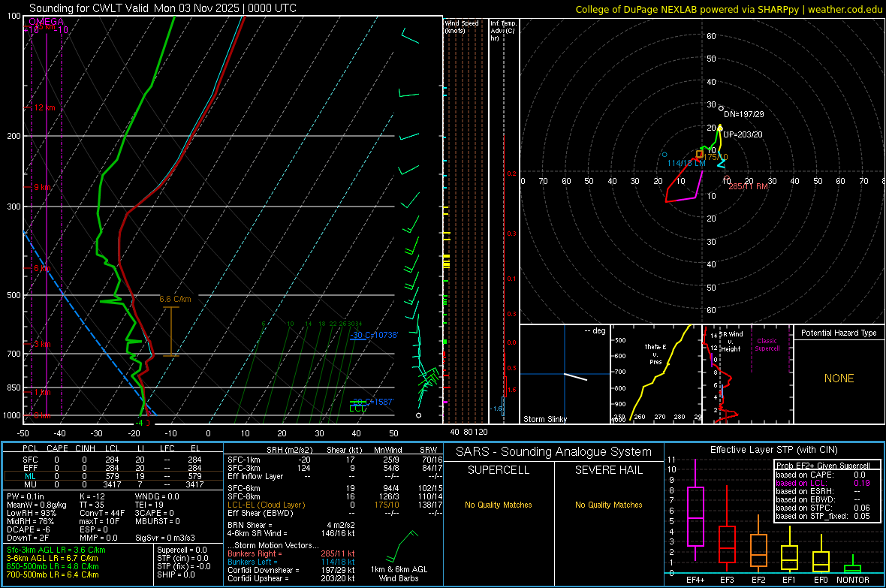
Task: Click the Effective Layer STP (with CIN) title
Action: (773, 450)
